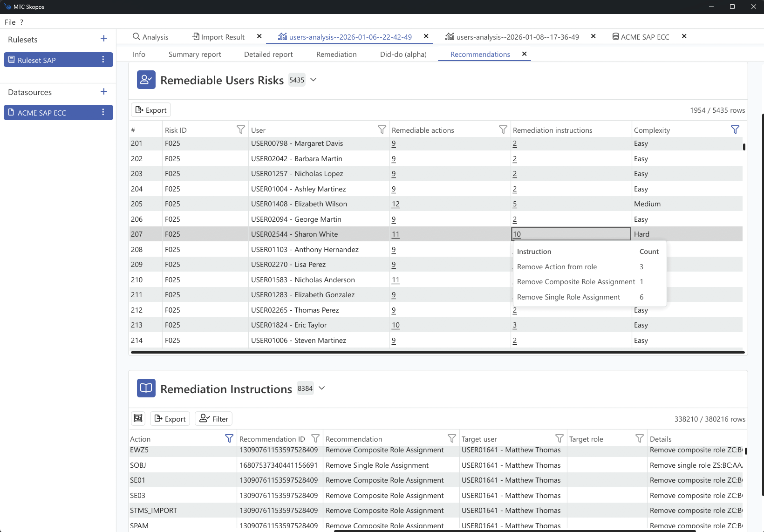
Task: Open remediable actions link 12 for Elizabeth Wilson
Action: (x=396, y=204)
